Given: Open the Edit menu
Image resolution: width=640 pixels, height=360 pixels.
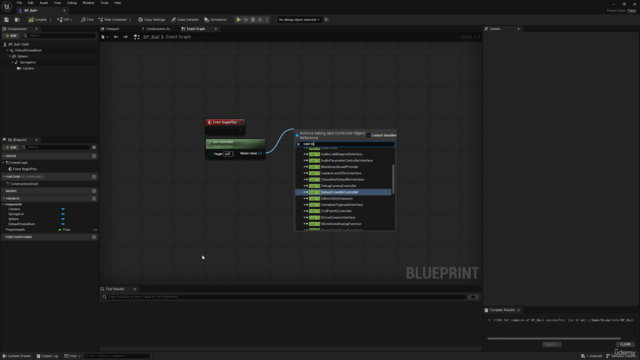Looking at the screenshot, I should tap(31, 3).
